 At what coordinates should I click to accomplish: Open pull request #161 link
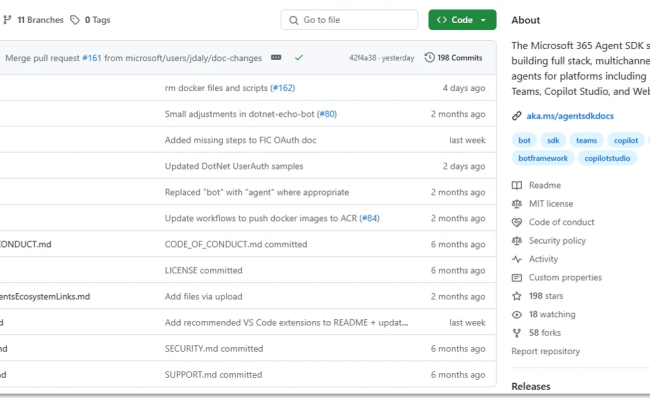coord(92,58)
